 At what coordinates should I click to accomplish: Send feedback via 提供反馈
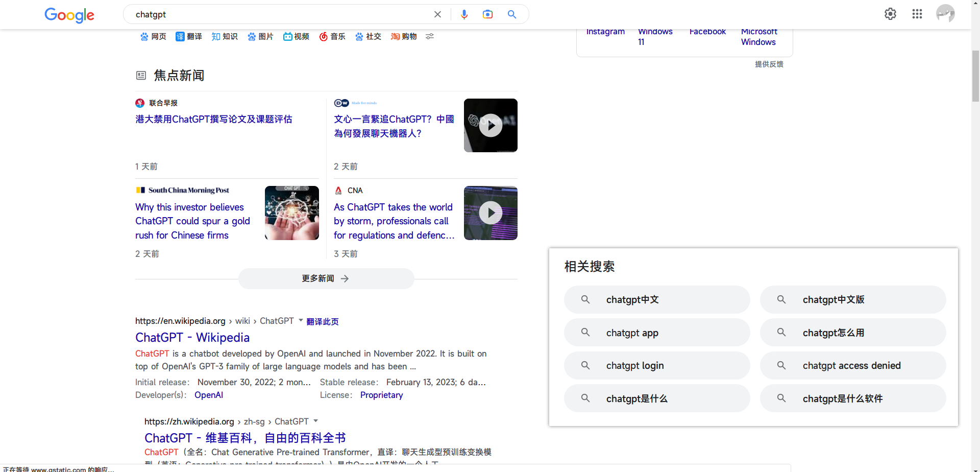[769, 64]
